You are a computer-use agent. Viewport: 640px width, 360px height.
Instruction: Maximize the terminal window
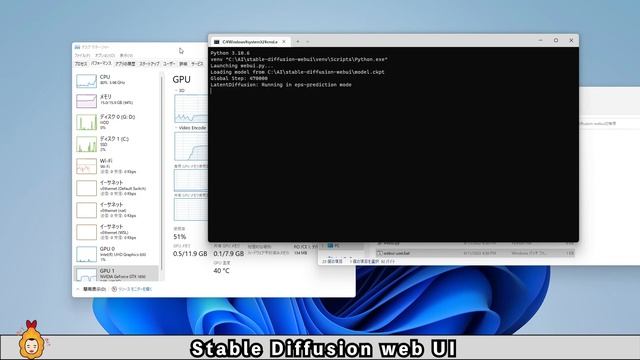pyautogui.click(x=556, y=40)
